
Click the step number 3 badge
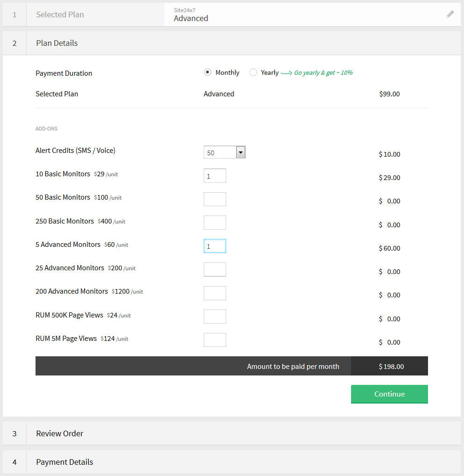(x=14, y=433)
